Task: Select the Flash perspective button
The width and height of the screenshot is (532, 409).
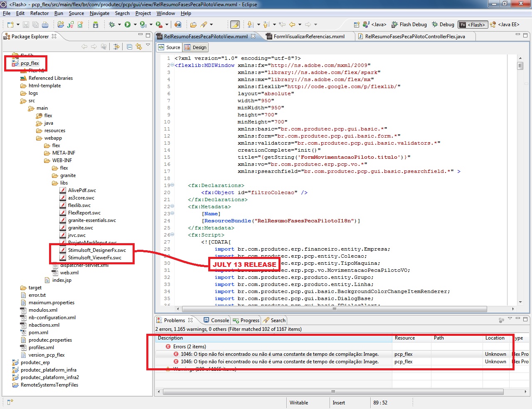Action: point(473,25)
